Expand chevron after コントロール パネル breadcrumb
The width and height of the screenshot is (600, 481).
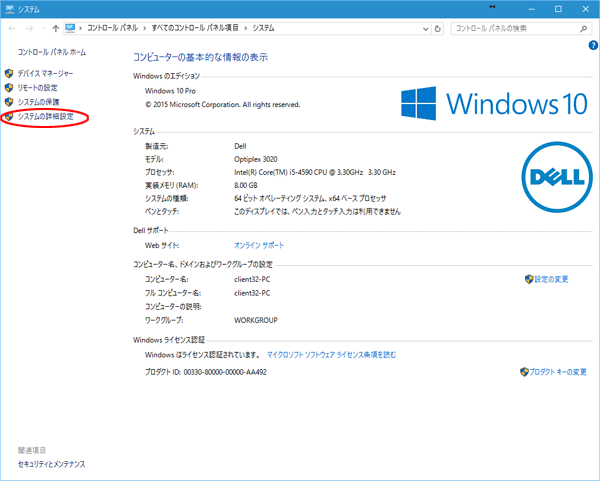click(145, 28)
